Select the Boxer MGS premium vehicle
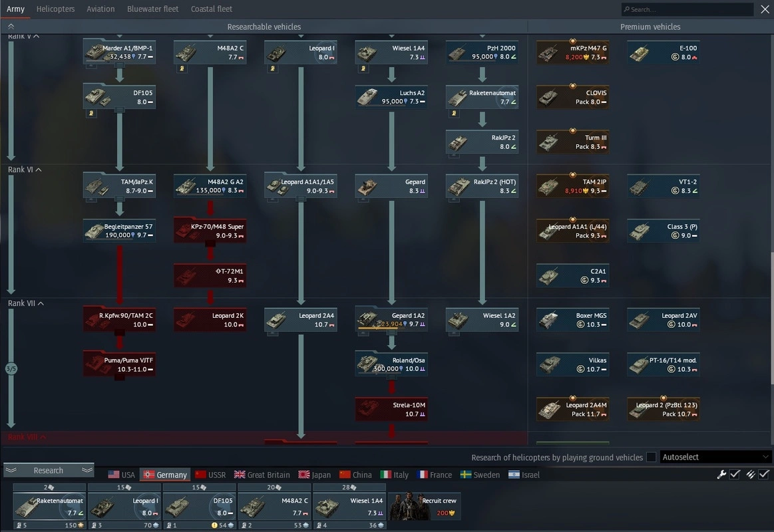Viewport: 774px width, 532px height. [x=572, y=320]
